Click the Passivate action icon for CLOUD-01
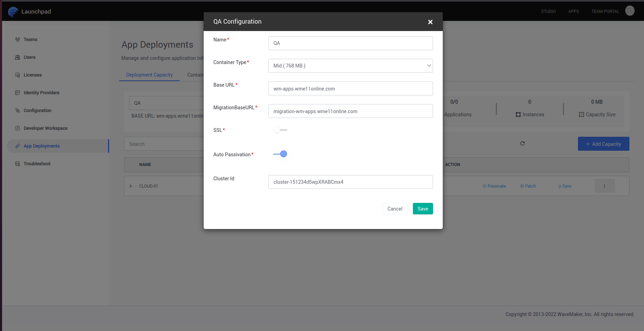 click(484, 186)
